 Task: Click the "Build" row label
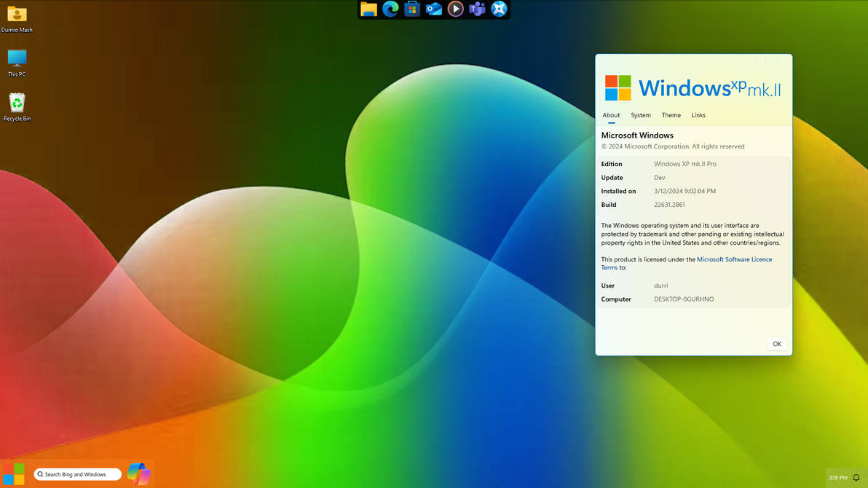click(608, 205)
